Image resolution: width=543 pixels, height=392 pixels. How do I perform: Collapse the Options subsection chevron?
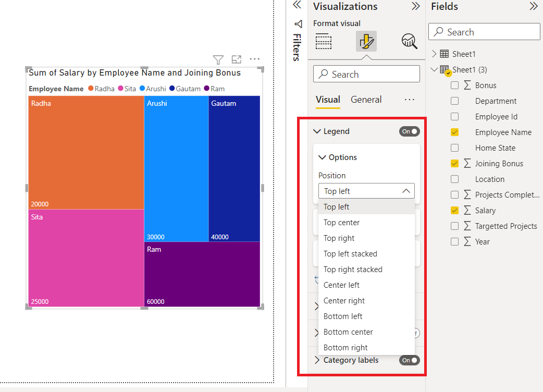coord(322,157)
